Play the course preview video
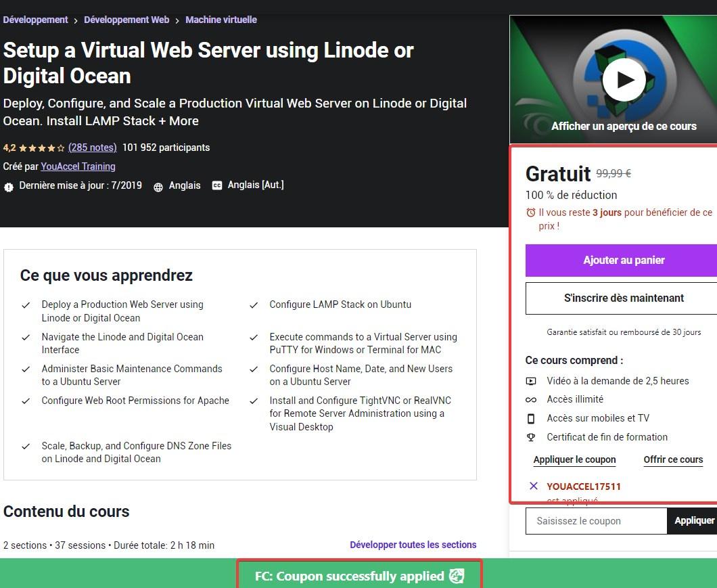 624,80
